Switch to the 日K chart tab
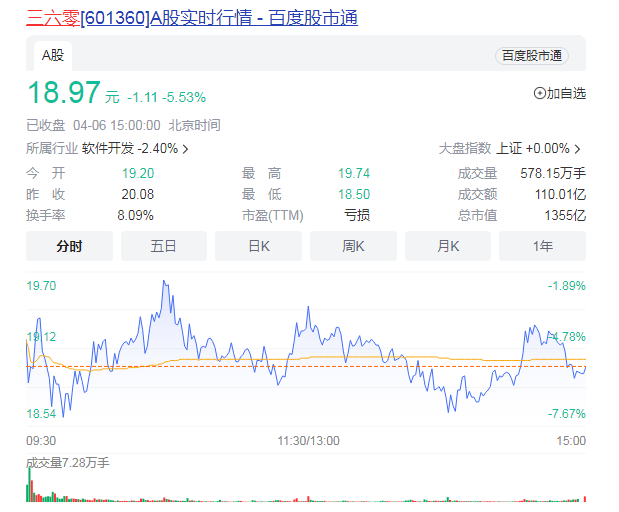This screenshot has height=512, width=619. click(x=258, y=246)
